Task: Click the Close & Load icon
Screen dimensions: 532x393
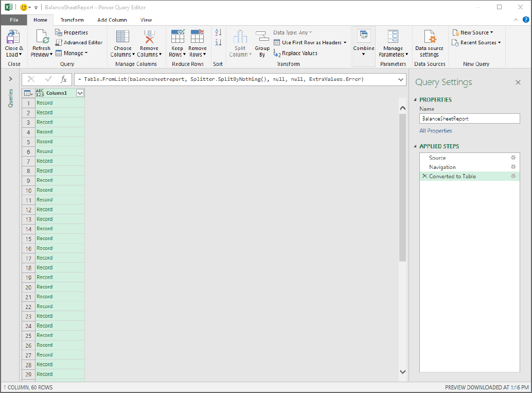Action: pos(13,38)
